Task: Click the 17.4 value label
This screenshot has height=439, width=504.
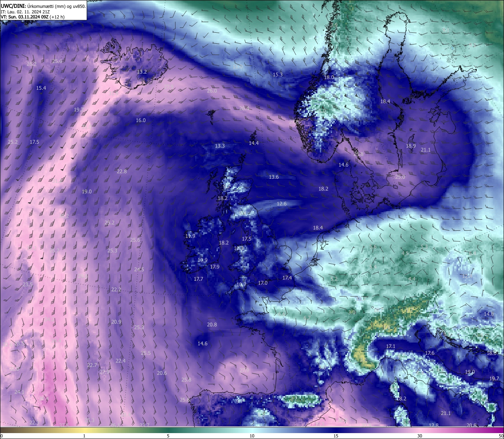Action: click(287, 278)
